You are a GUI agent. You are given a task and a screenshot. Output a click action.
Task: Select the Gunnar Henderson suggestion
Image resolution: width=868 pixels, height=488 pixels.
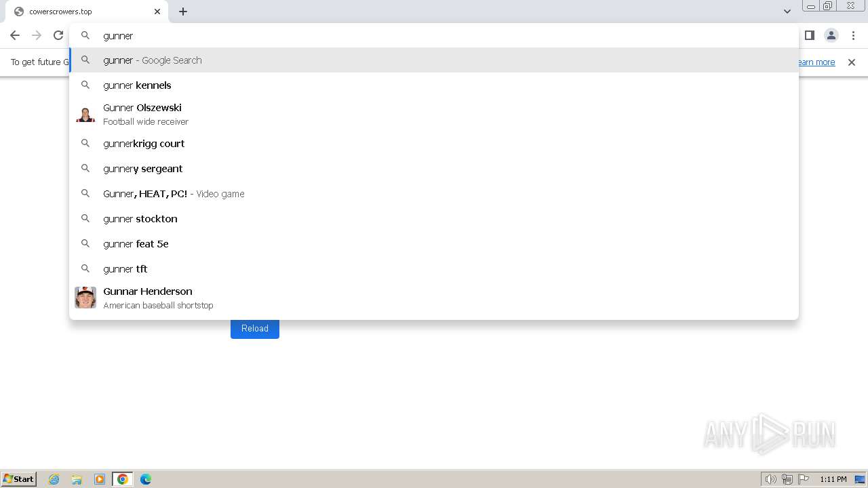point(434,298)
